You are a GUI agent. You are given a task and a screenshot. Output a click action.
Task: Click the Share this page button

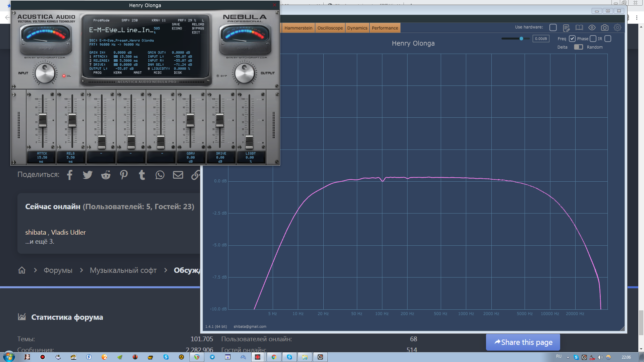tap(523, 342)
